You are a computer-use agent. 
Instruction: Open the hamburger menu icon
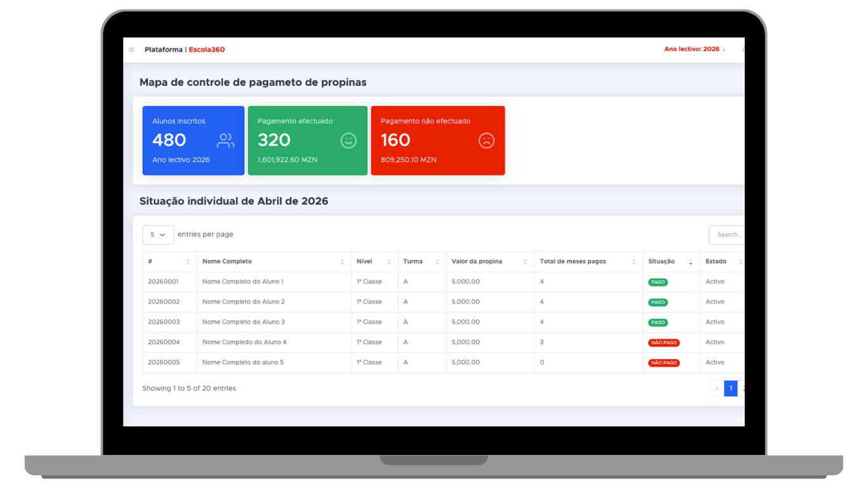click(x=132, y=50)
